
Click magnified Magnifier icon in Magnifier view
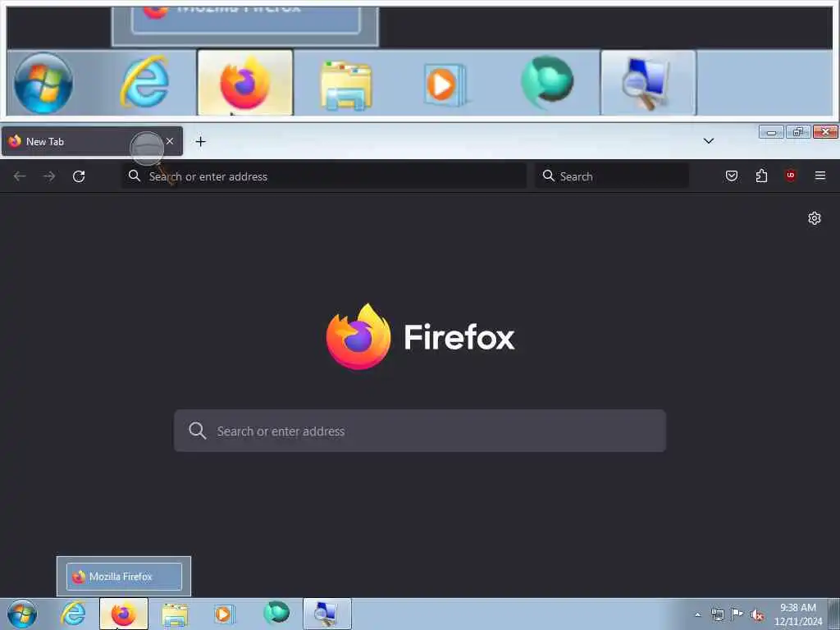point(648,83)
